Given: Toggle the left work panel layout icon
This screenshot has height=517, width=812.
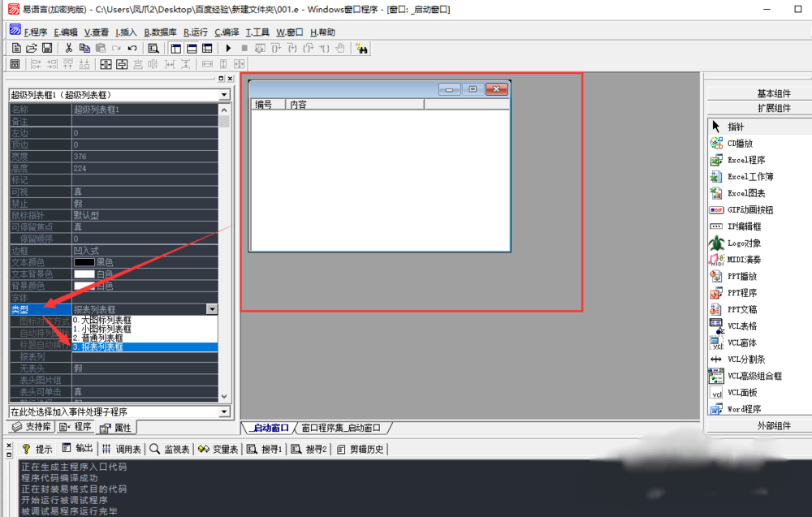Looking at the screenshot, I should point(176,48).
